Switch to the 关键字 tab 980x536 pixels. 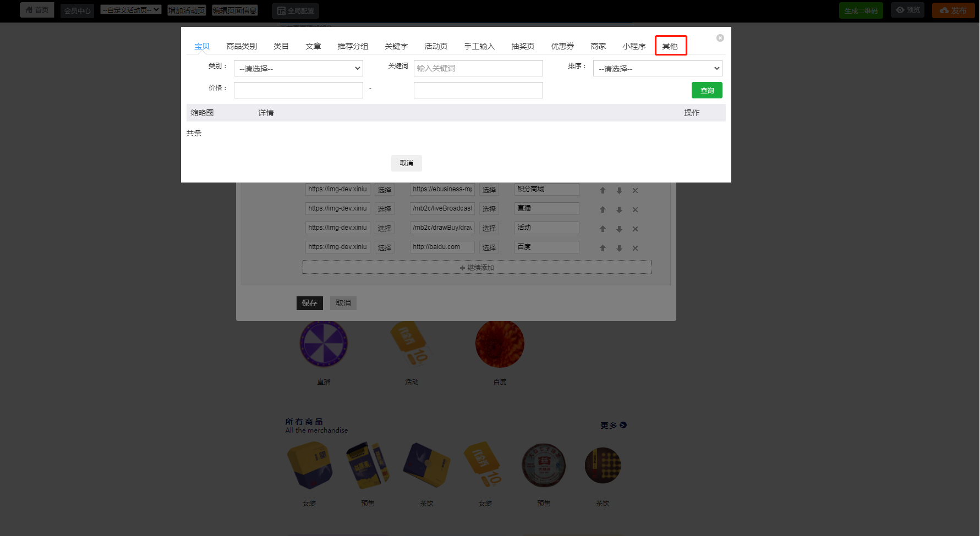pyautogui.click(x=396, y=46)
